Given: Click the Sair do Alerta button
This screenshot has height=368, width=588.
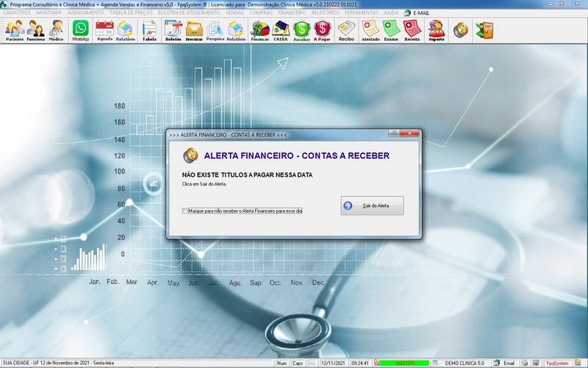Looking at the screenshot, I should click(x=372, y=206).
